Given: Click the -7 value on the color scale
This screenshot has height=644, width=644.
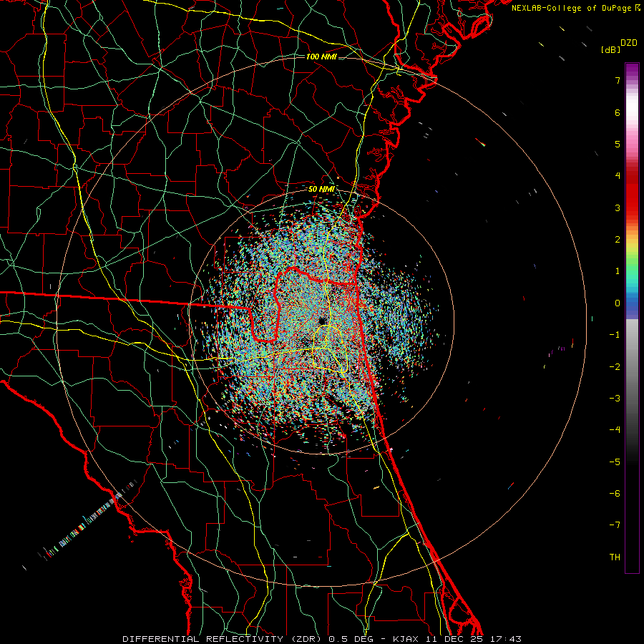Looking at the screenshot, I should tap(615, 525).
